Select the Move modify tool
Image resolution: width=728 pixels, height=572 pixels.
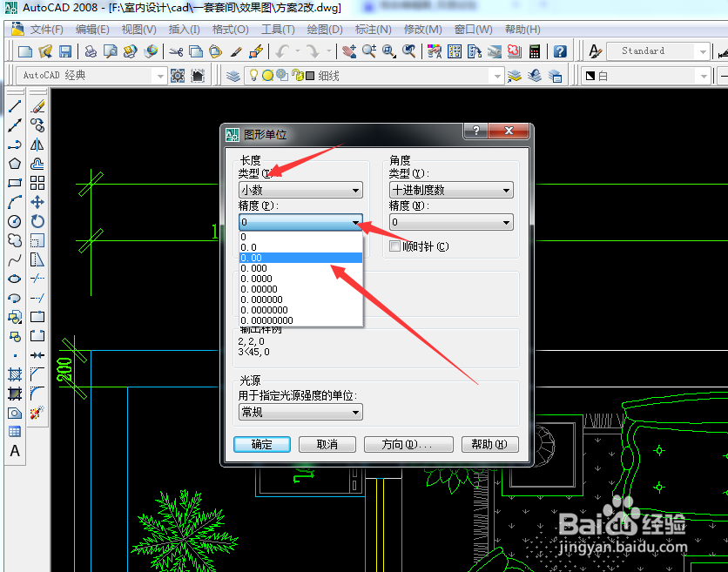point(37,202)
